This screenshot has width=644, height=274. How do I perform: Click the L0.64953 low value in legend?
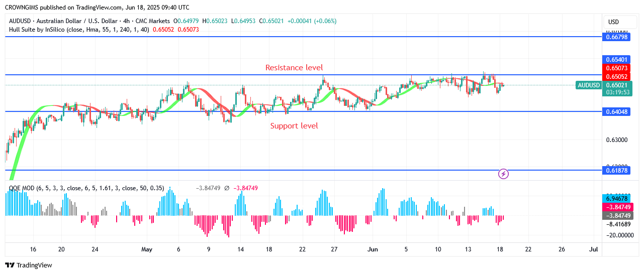(x=243, y=21)
